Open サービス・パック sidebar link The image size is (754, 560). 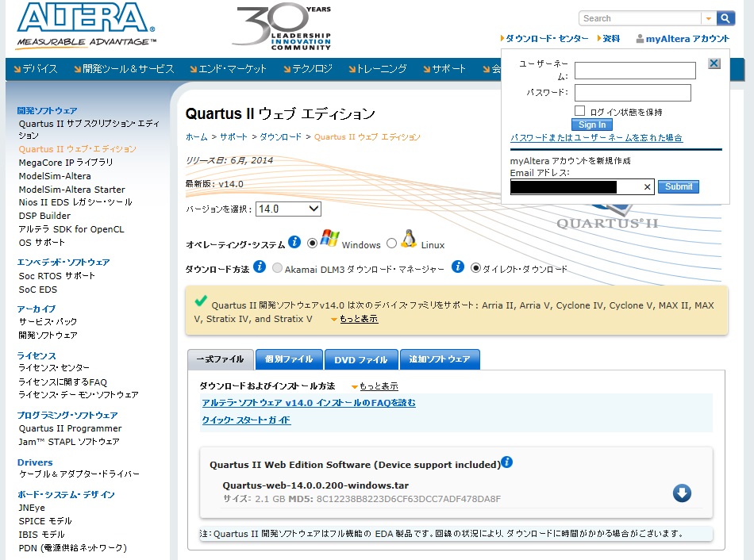[48, 321]
